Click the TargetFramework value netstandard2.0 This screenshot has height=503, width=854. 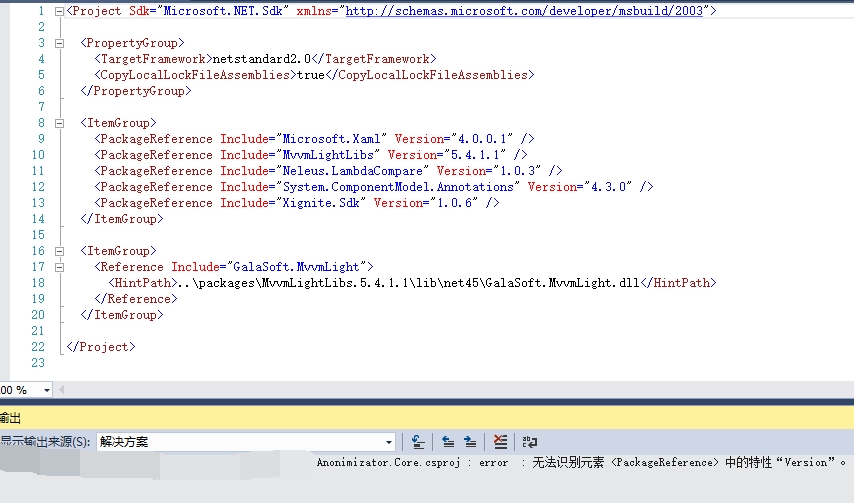pyautogui.click(x=261, y=59)
